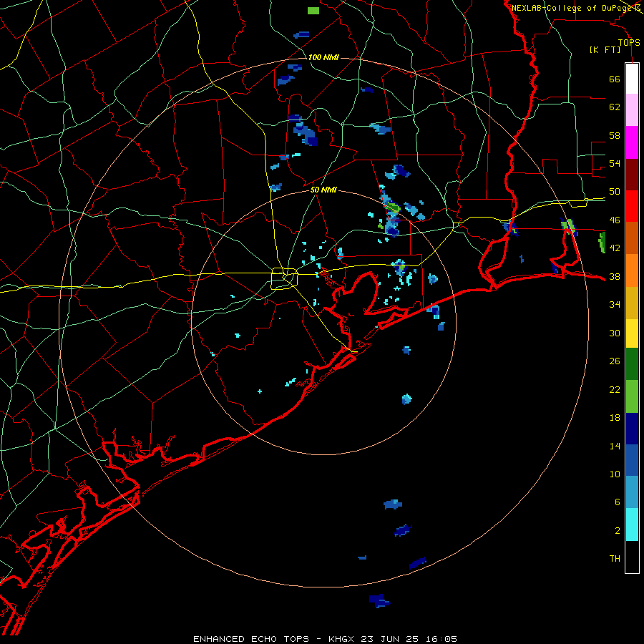This screenshot has height=644, width=644.
Task: Select the light green legend swatch
Action: click(x=632, y=396)
